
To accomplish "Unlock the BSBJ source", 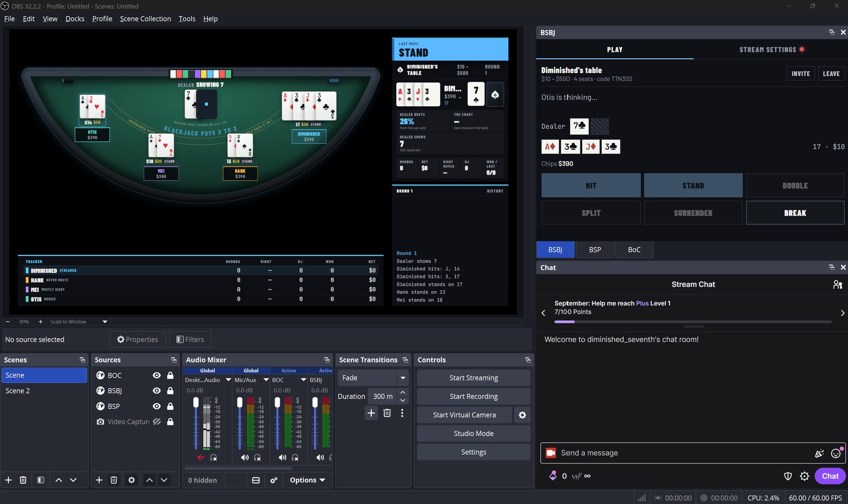I will pyautogui.click(x=171, y=391).
